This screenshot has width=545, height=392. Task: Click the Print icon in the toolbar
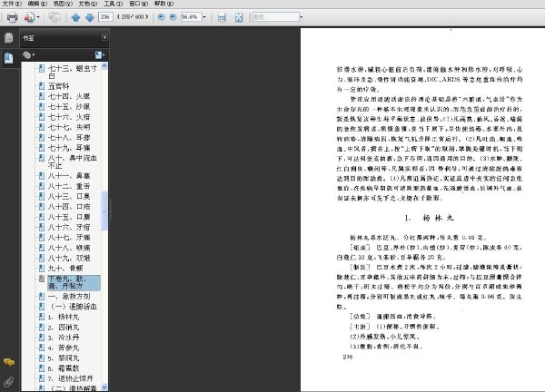click(12, 17)
